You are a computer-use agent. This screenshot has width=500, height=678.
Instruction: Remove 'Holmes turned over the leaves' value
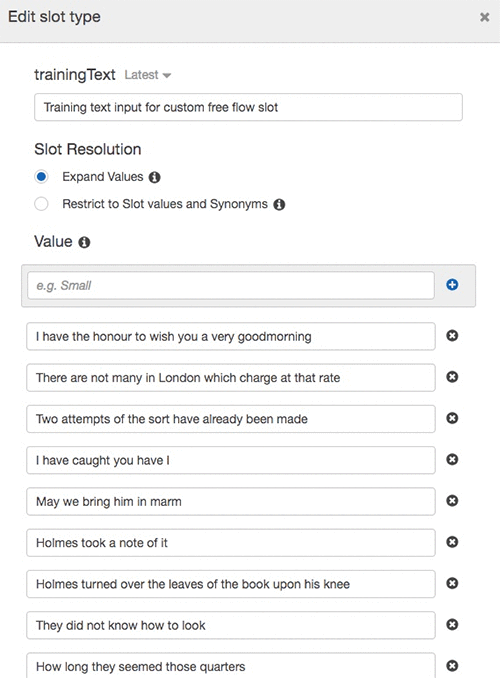coord(452,583)
